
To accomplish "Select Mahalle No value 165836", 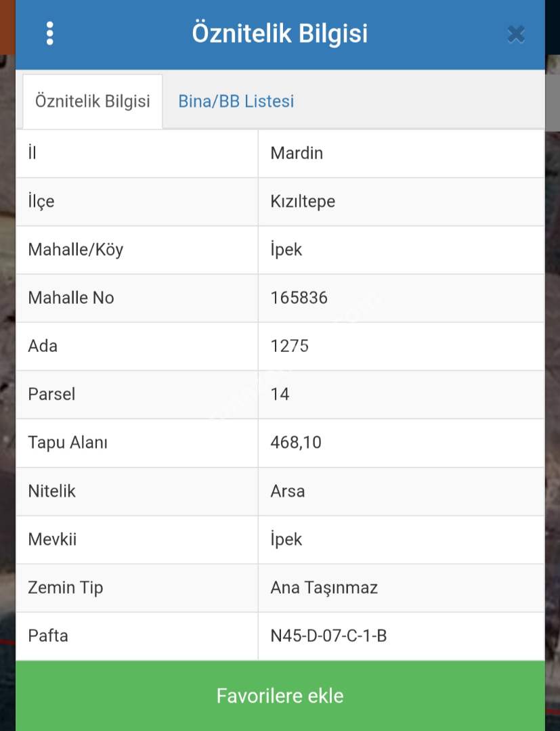I will point(299,298).
